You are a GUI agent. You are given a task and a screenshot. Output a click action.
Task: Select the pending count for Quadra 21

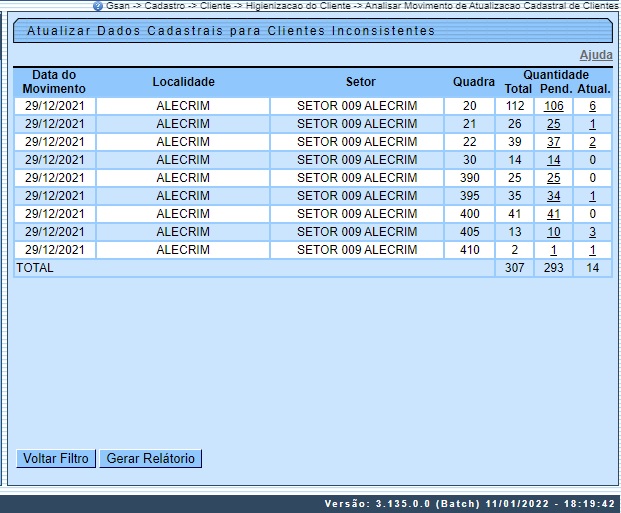click(553, 124)
